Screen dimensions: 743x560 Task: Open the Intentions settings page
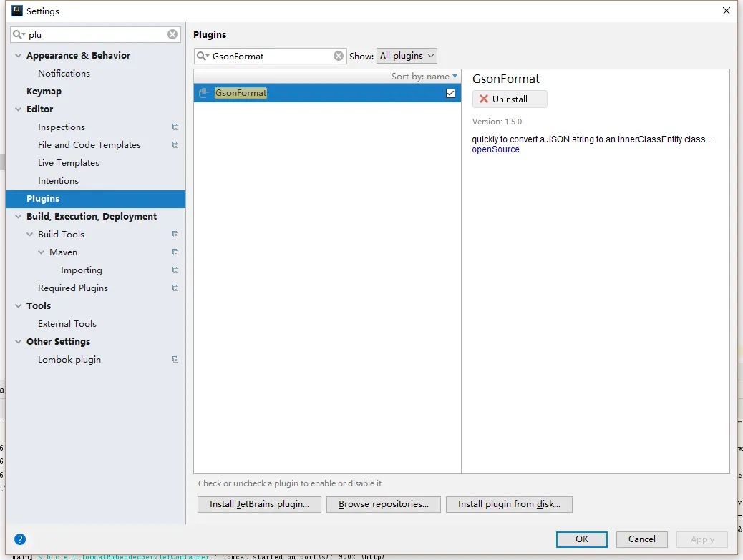[x=58, y=181]
